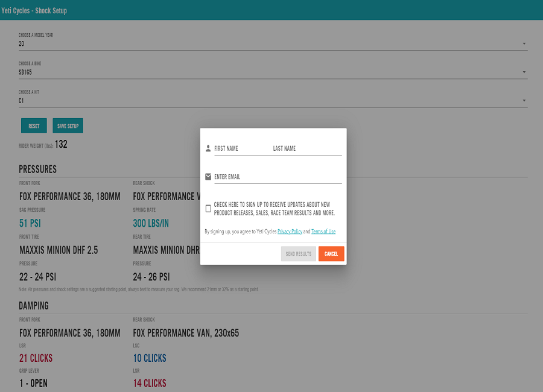Image resolution: width=543 pixels, height=392 pixels.
Task: Click the air pressure note below tire pressures
Action: [x=139, y=289]
